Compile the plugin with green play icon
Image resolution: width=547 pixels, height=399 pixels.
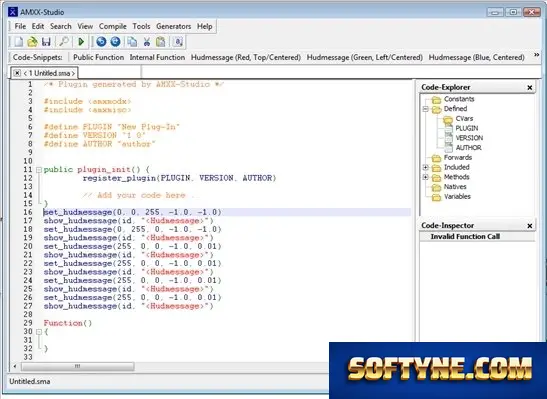(x=81, y=42)
